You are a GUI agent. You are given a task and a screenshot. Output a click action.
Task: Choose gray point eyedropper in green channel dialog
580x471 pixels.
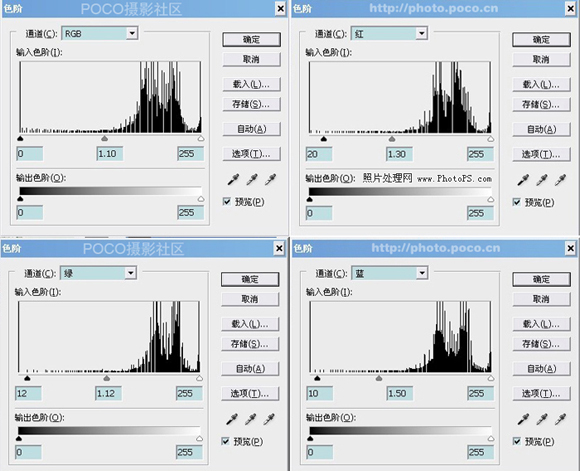tap(250, 419)
